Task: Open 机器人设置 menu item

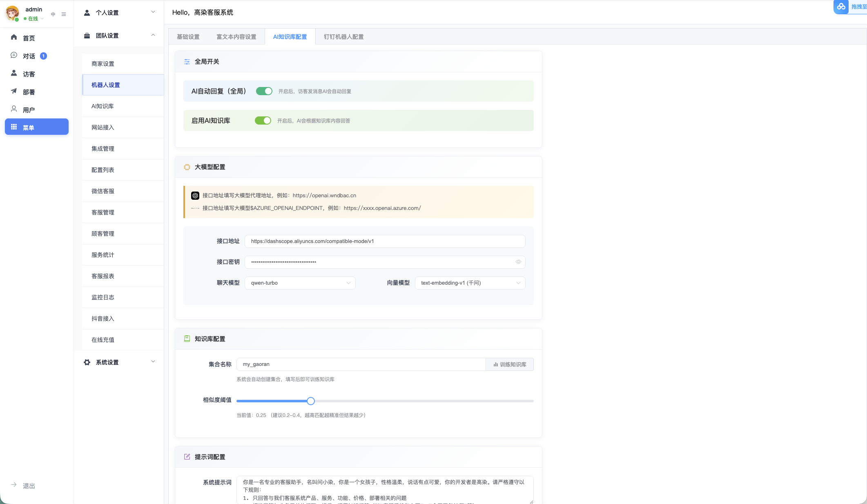Action: [123, 85]
